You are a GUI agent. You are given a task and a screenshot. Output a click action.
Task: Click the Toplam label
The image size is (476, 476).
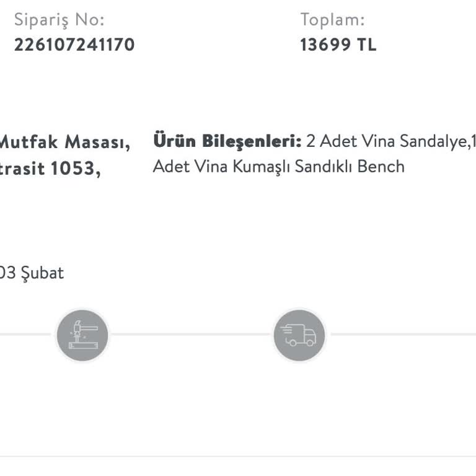tap(332, 19)
